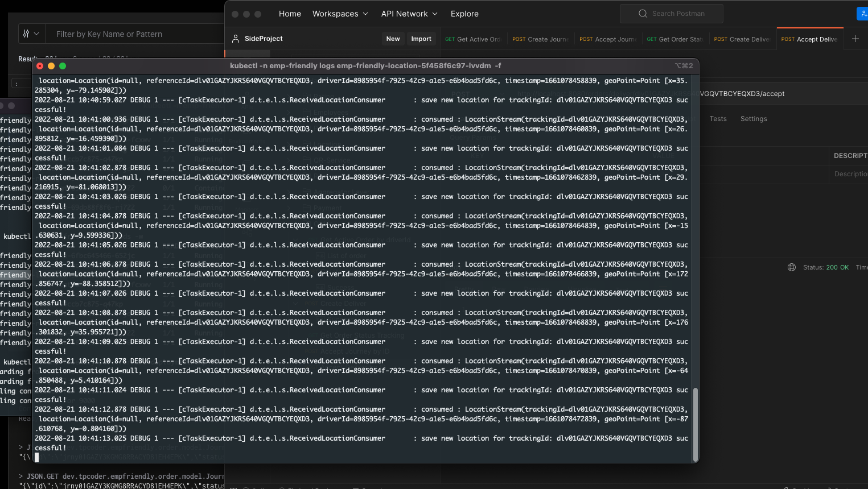Open Home in Postman's top bar
The height and width of the screenshot is (489, 868).
click(x=290, y=14)
